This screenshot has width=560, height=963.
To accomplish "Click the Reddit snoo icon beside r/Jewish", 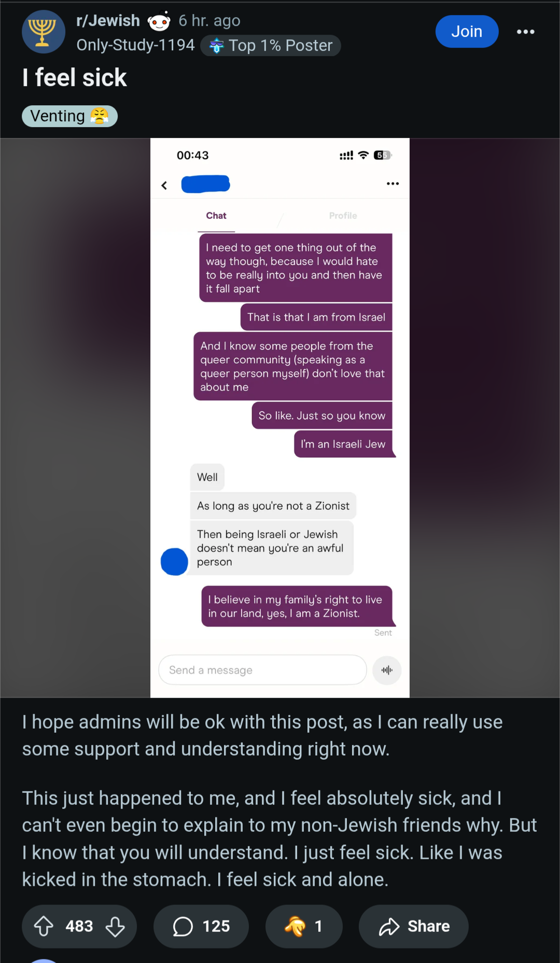I will (159, 21).
